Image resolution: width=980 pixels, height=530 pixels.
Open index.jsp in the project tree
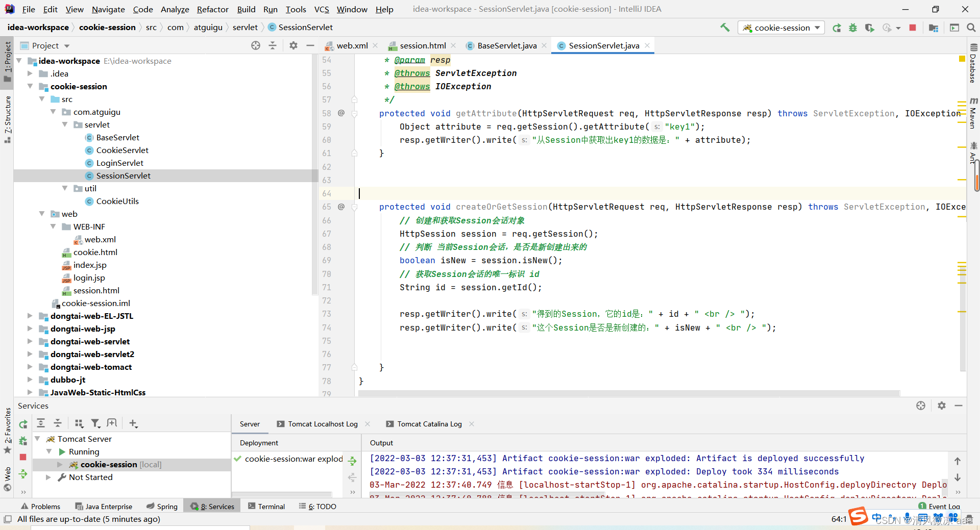click(90, 265)
